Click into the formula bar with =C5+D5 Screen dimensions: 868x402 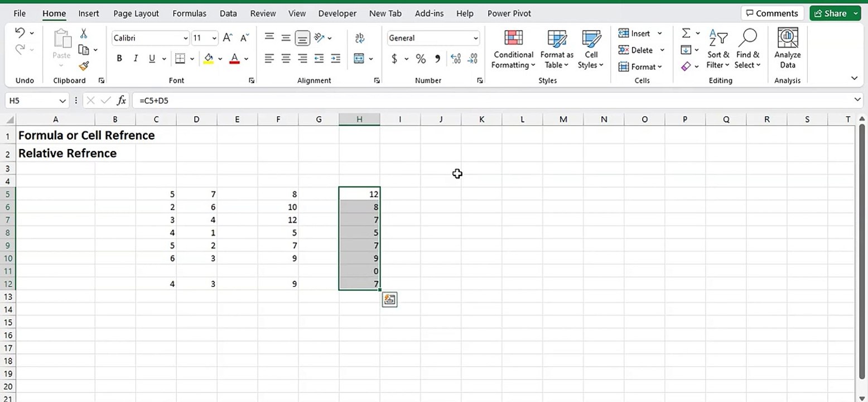click(494, 101)
